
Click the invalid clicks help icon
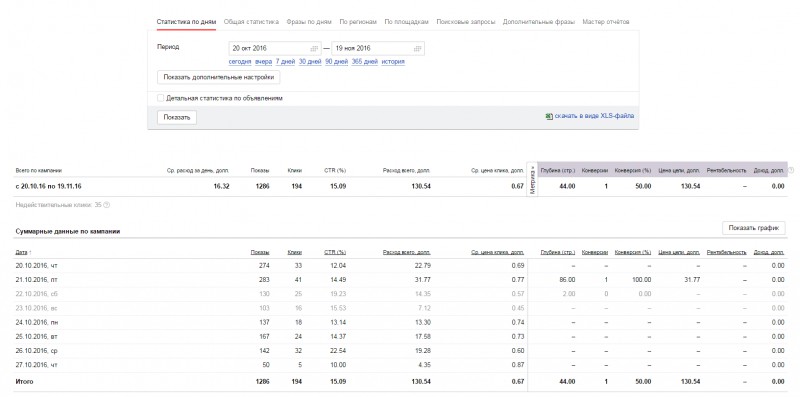pos(107,205)
